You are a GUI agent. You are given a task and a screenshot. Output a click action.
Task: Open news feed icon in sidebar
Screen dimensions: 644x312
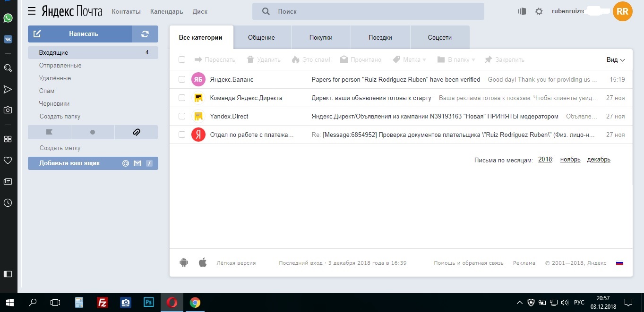tap(8, 181)
